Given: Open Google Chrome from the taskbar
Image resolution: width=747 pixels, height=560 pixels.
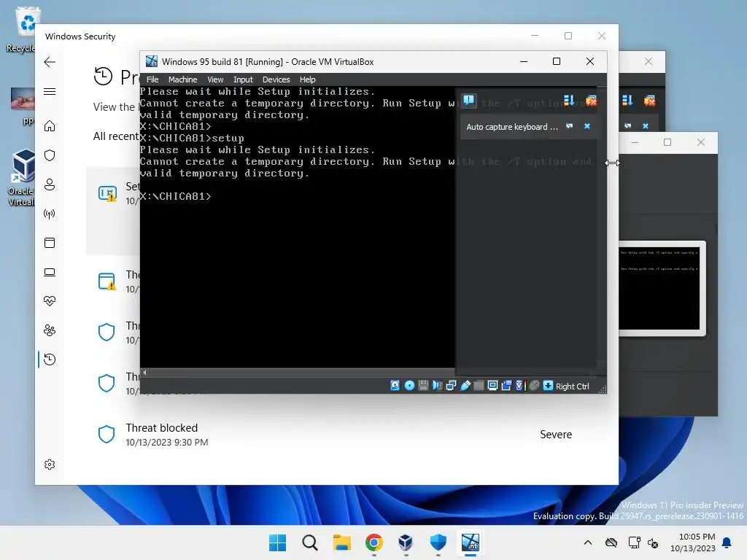Looking at the screenshot, I should click(x=374, y=542).
